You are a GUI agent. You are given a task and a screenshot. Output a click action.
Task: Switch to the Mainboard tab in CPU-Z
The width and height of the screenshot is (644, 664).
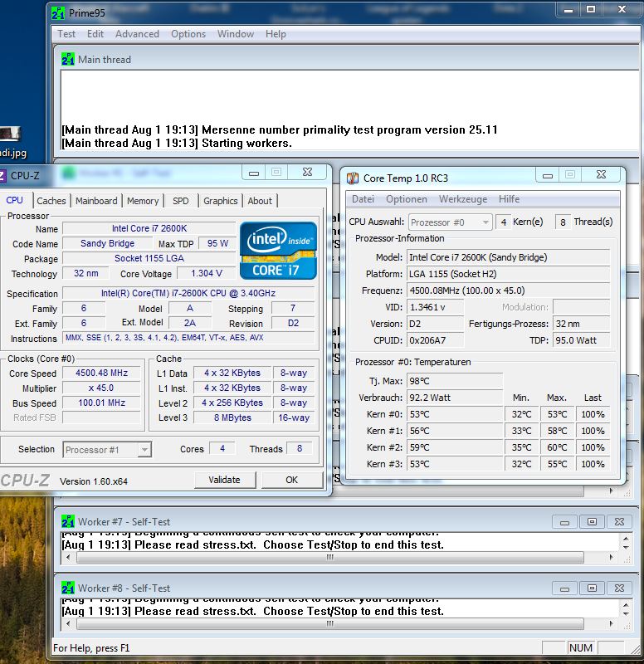coord(96,201)
